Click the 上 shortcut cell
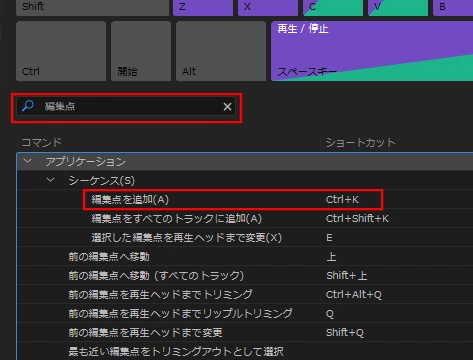473x360 pixels. (331, 256)
